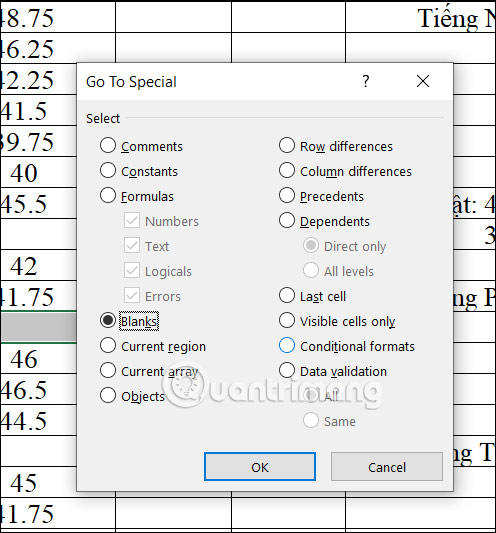Toggle the Errors checkbox

pyautogui.click(x=132, y=296)
